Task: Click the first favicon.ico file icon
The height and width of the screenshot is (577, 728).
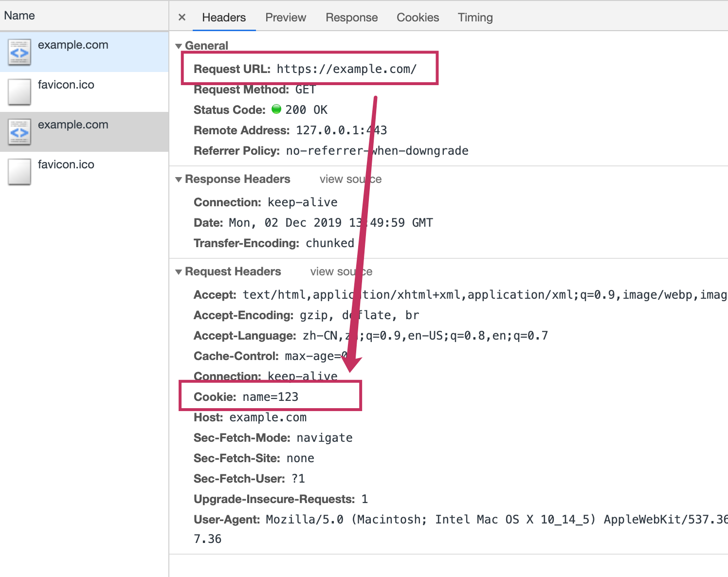Action: (x=19, y=92)
